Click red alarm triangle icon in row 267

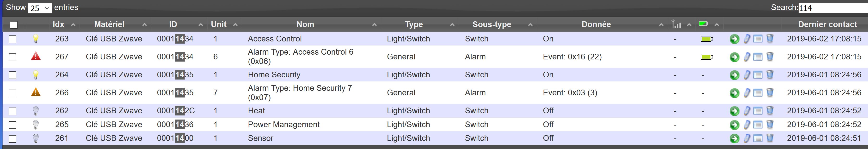point(36,56)
